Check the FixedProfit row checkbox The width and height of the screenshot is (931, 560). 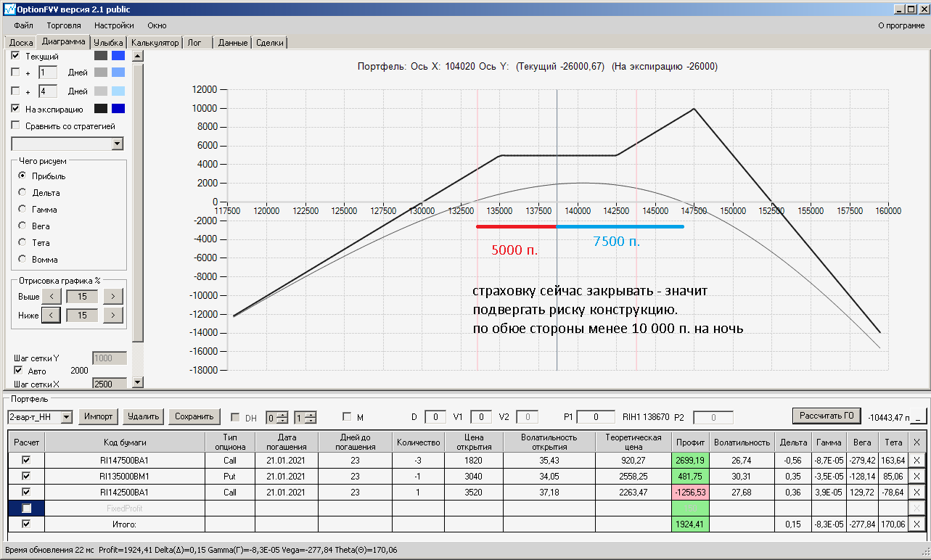[27, 508]
